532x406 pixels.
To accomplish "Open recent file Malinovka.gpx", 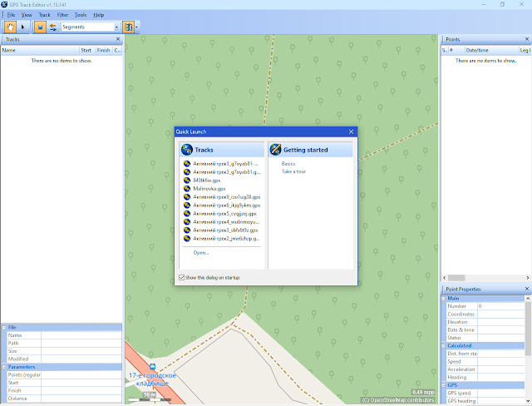I will tap(209, 188).
